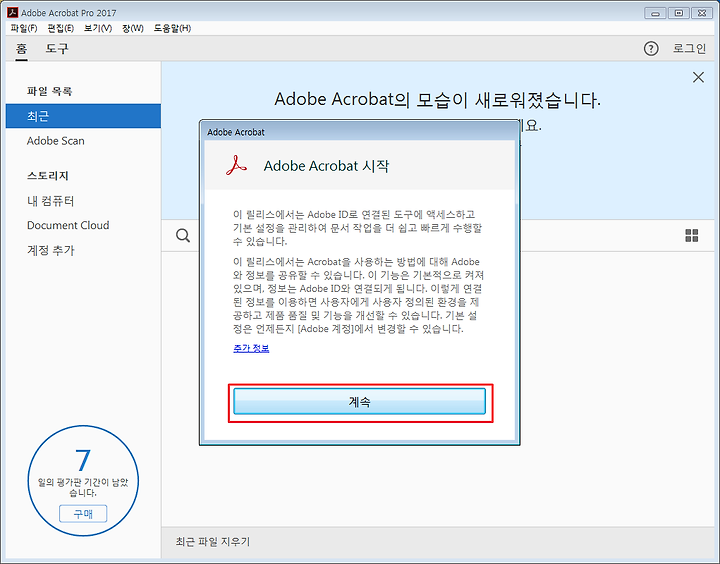Select Adobe Scan in sidebar

(x=56, y=141)
